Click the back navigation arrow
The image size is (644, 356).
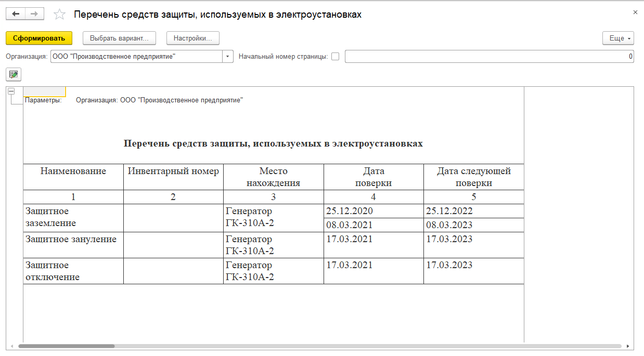16,14
